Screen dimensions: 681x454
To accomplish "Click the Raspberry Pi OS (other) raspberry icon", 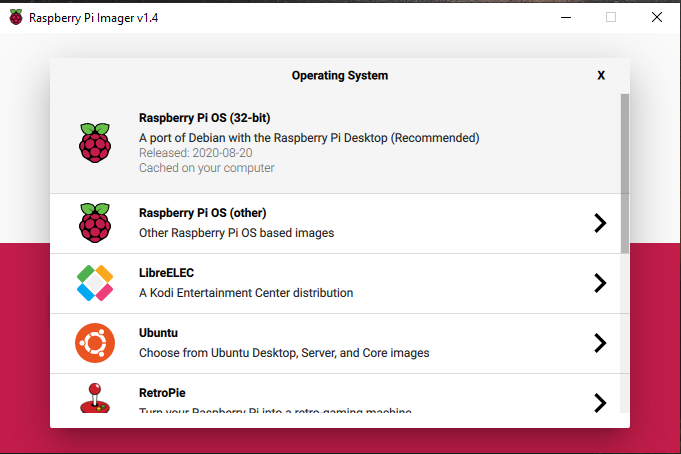I will 95,223.
